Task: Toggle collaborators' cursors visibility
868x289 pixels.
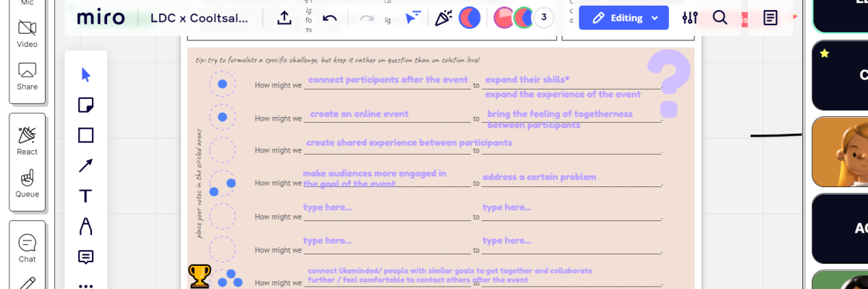Action: pyautogui.click(x=412, y=18)
